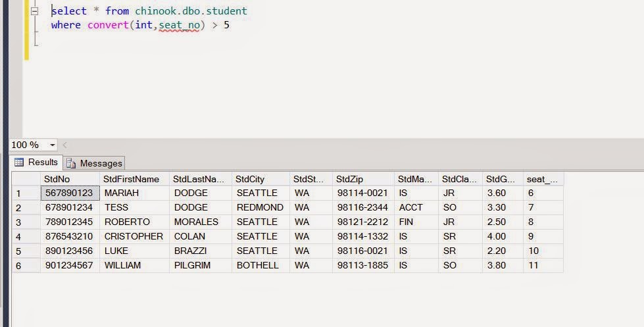The height and width of the screenshot is (327, 644).
Task: Click the Results grid icon
Action: (x=19, y=163)
